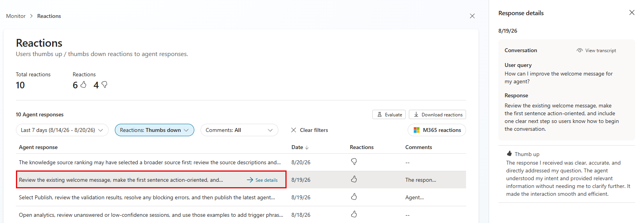Select the Review existing welcome message row
The width and height of the screenshot is (644, 223).
click(x=241, y=180)
